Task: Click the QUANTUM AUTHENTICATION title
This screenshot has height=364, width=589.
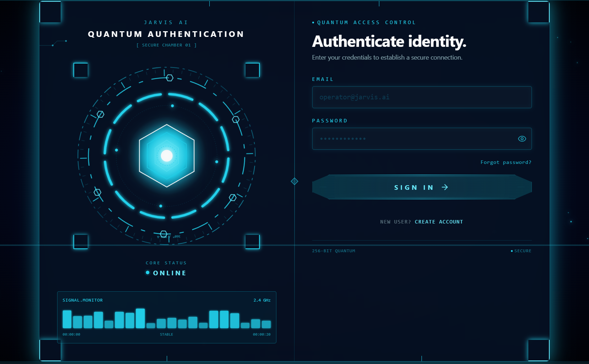Action: [166, 34]
